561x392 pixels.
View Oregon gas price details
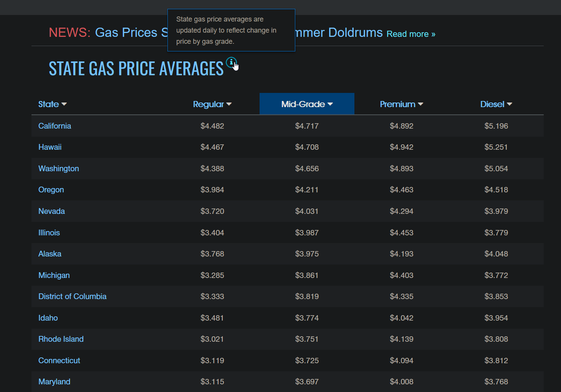[x=51, y=190]
